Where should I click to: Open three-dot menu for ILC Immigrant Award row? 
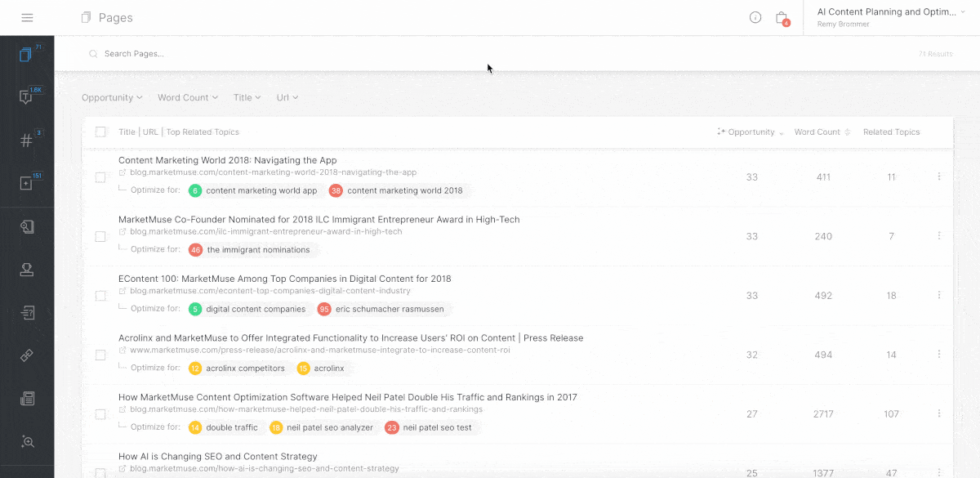coord(939,235)
